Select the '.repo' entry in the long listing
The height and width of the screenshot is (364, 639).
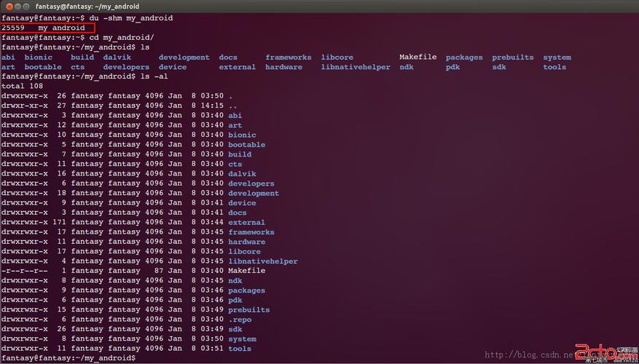click(x=241, y=319)
